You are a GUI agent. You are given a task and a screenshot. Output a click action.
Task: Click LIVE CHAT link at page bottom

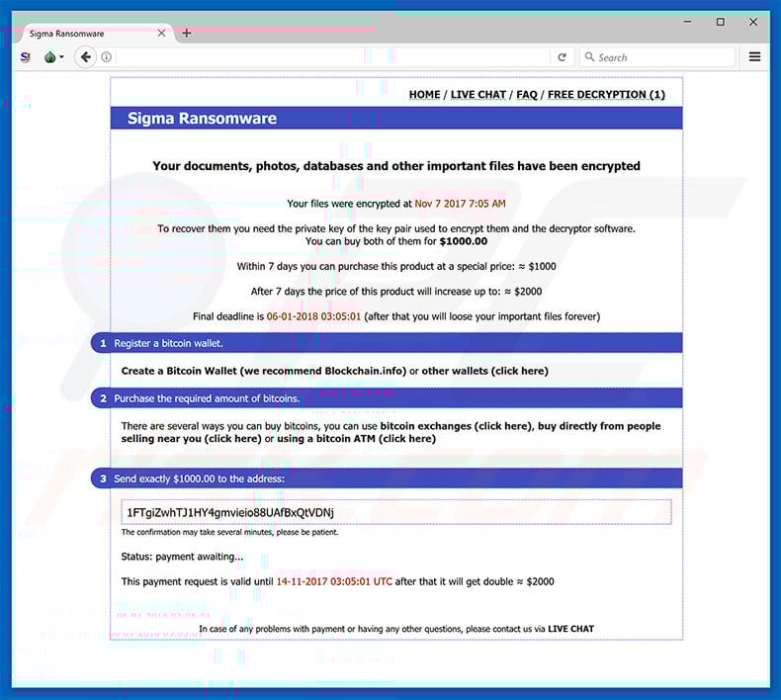coord(570,629)
